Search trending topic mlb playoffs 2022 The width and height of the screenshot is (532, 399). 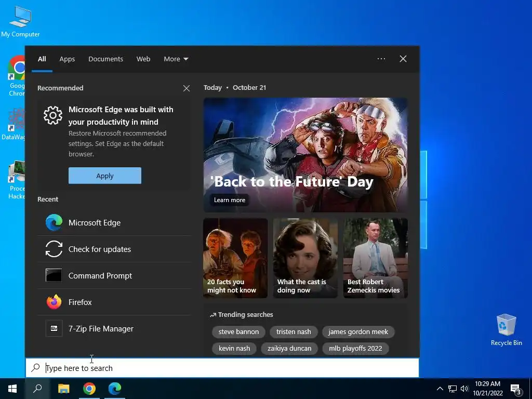355,349
